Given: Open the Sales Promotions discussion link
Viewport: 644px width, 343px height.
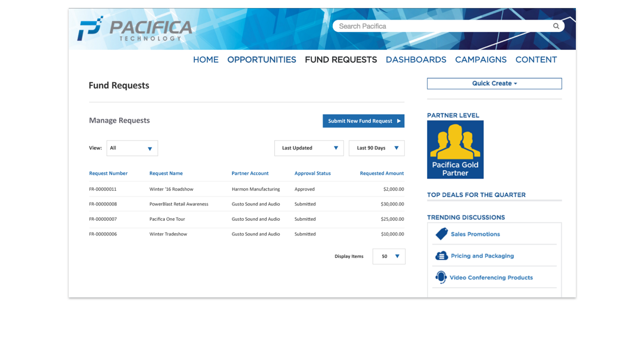Looking at the screenshot, I should click(x=475, y=234).
